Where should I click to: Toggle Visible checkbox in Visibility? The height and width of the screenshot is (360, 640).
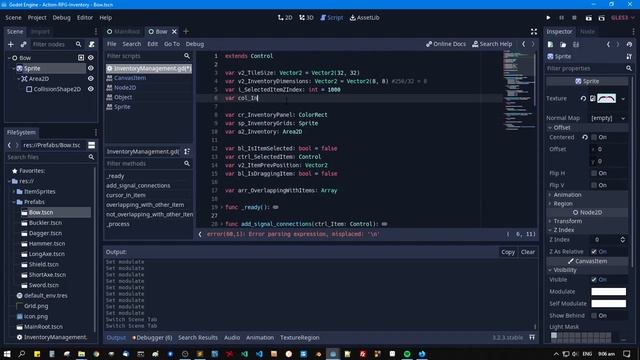[x=594, y=280]
